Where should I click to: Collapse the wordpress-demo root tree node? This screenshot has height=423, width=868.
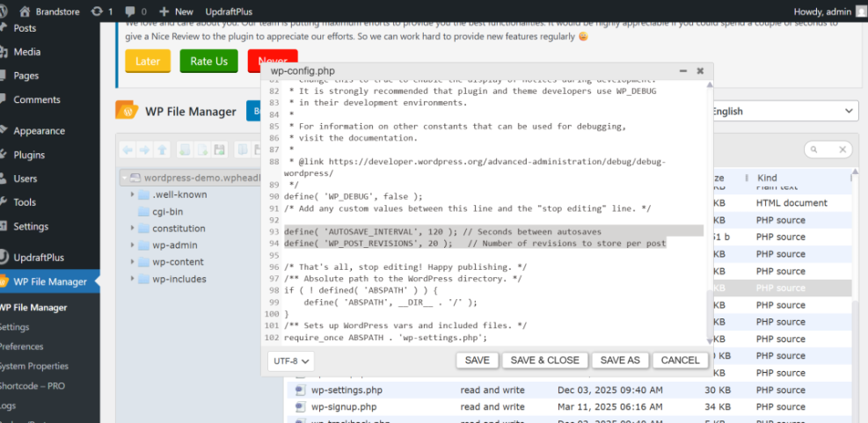tap(125, 178)
